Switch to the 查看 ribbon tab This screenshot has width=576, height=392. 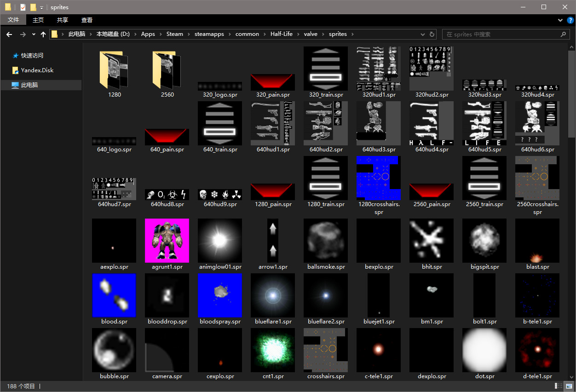86,20
